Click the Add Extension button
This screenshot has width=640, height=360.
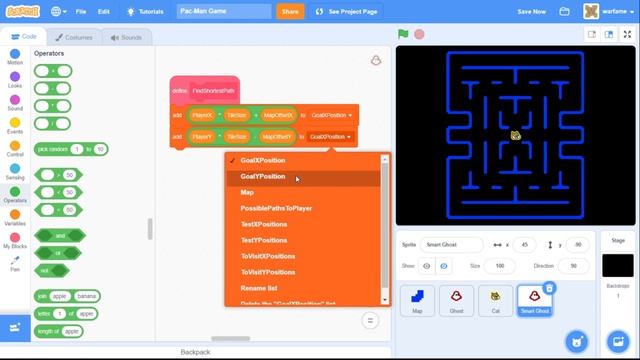[15, 328]
